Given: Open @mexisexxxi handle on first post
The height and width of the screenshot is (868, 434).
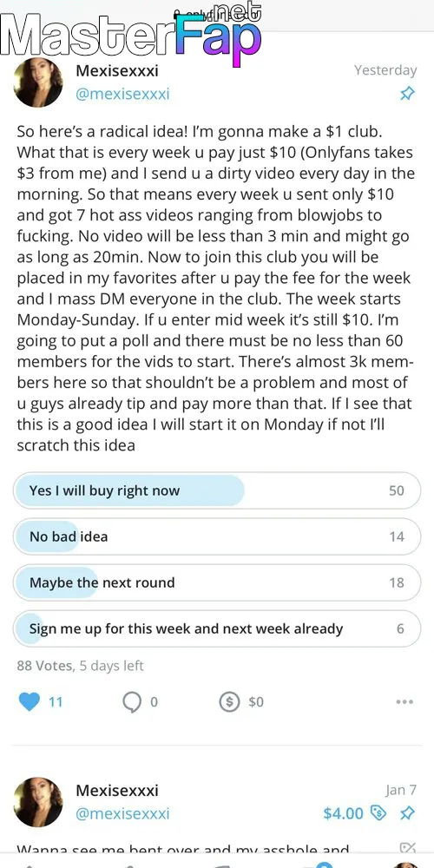Looking at the screenshot, I should (x=122, y=94).
